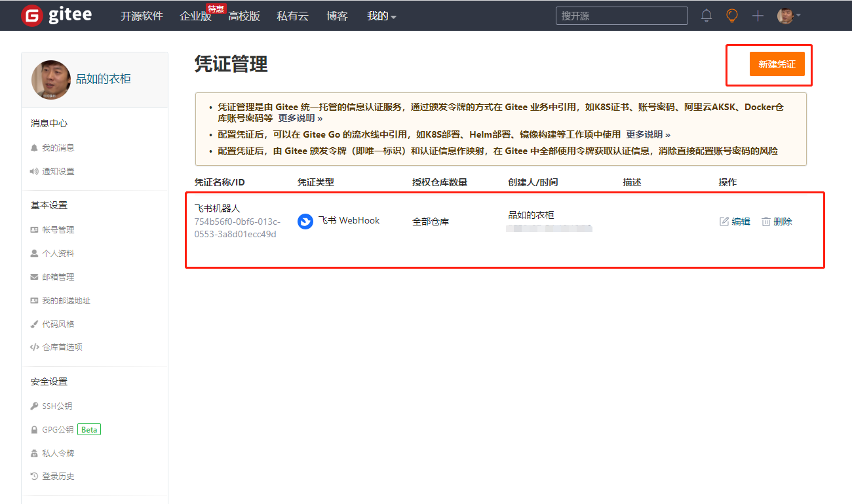
Task: Open 高校版 in top navigation
Action: (x=244, y=16)
